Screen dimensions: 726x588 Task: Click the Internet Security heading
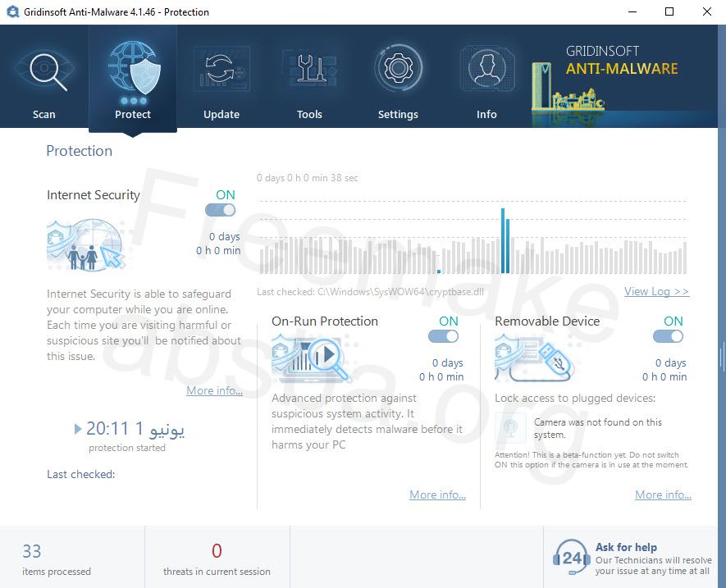click(94, 195)
